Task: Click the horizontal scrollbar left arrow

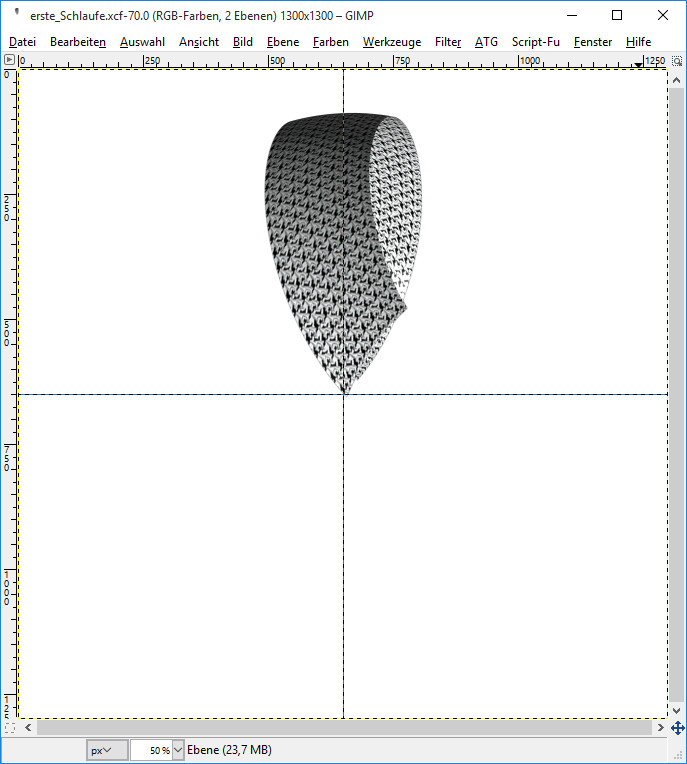Action: click(26, 728)
